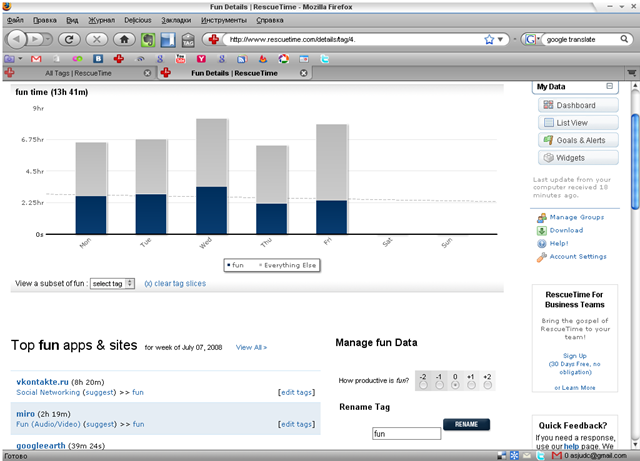Open the folder bookmark dropdown arrow

(x=20, y=59)
